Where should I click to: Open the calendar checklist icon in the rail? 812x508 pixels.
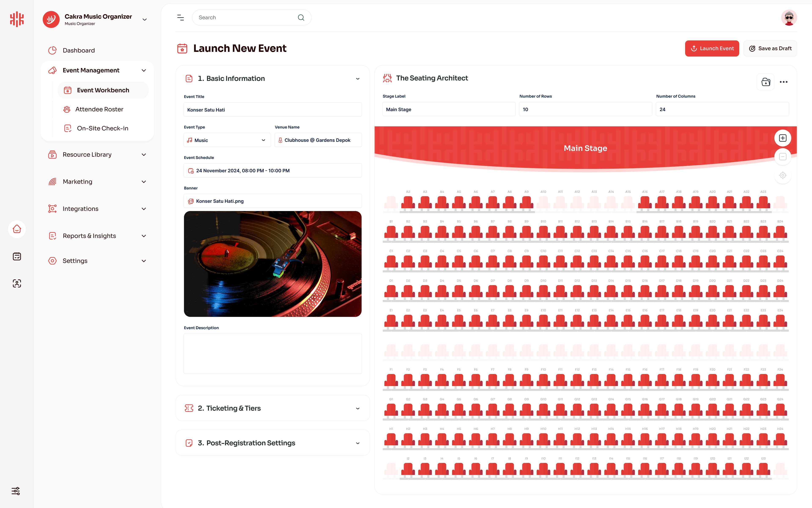(x=17, y=256)
